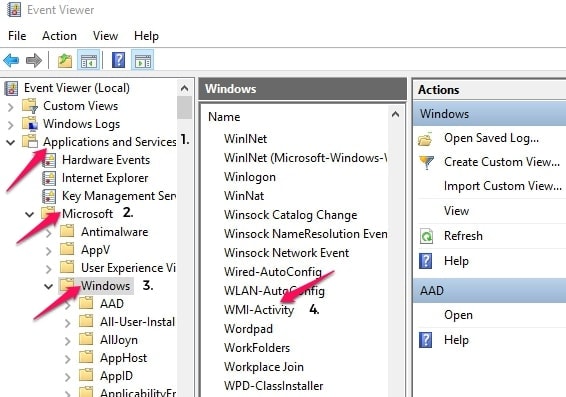Click the Open Saved Log folder icon
The image size is (566, 397).
click(x=425, y=139)
